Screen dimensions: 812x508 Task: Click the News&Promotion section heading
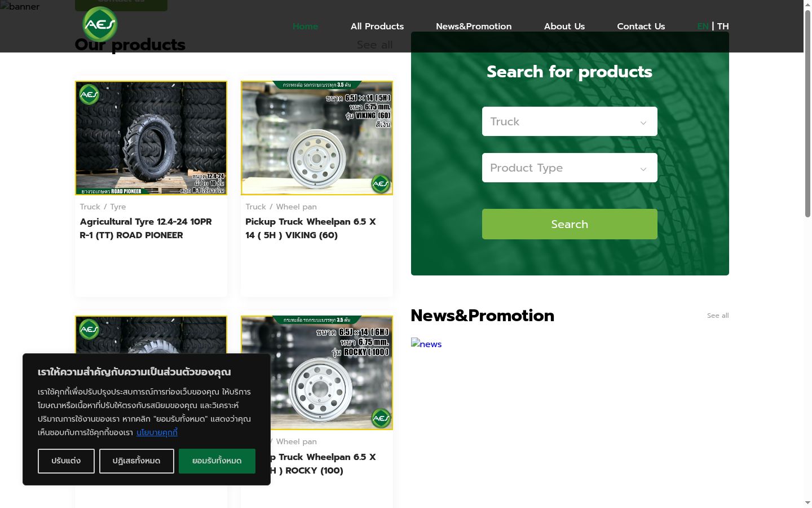coord(482,316)
